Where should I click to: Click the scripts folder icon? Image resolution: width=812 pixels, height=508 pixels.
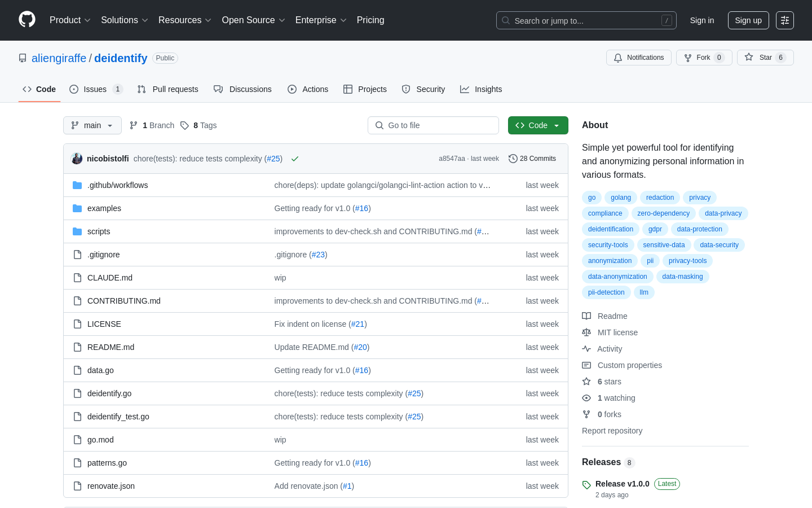77,231
